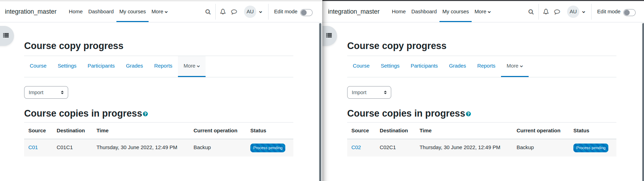The image size is (644, 181).
Task: Click help icon beside left 'Course copies in progress'
Action: [x=145, y=114]
